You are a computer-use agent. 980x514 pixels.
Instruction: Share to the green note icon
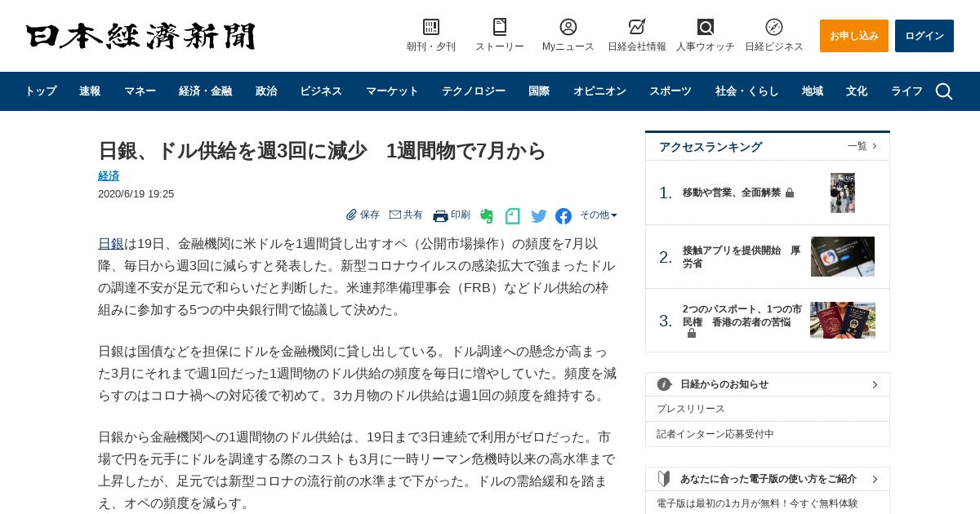(x=513, y=216)
